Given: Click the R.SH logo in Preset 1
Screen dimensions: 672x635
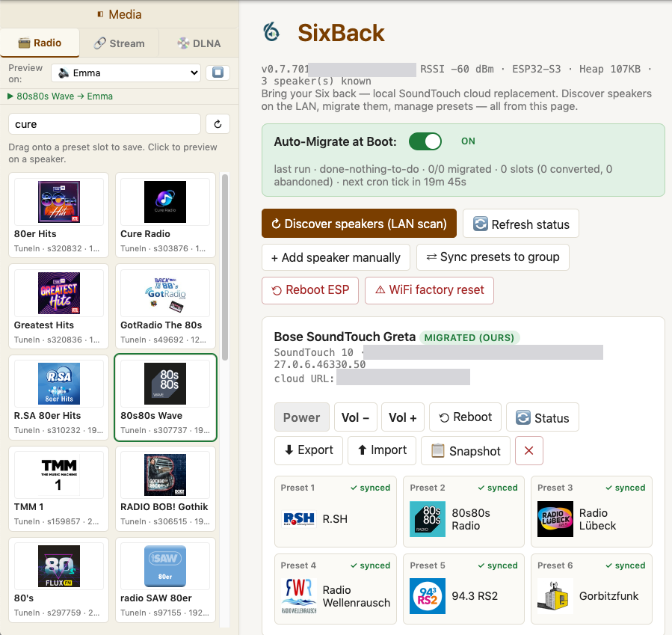Looking at the screenshot, I should (x=299, y=519).
